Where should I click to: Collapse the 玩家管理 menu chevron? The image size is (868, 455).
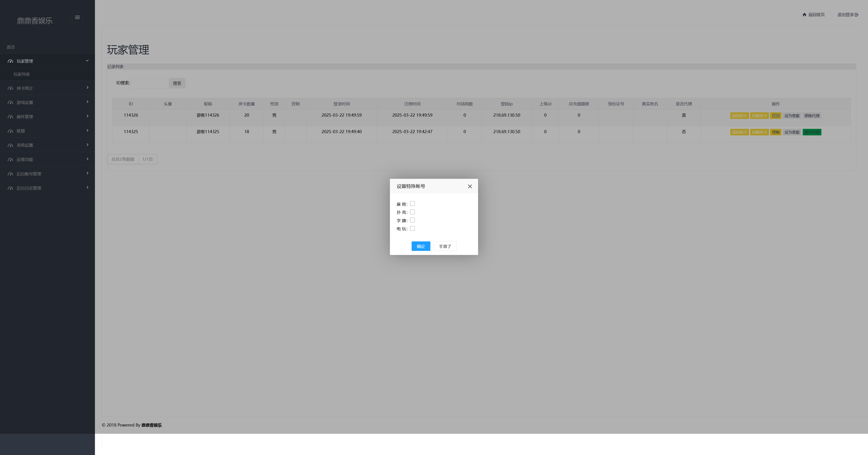[x=87, y=61]
